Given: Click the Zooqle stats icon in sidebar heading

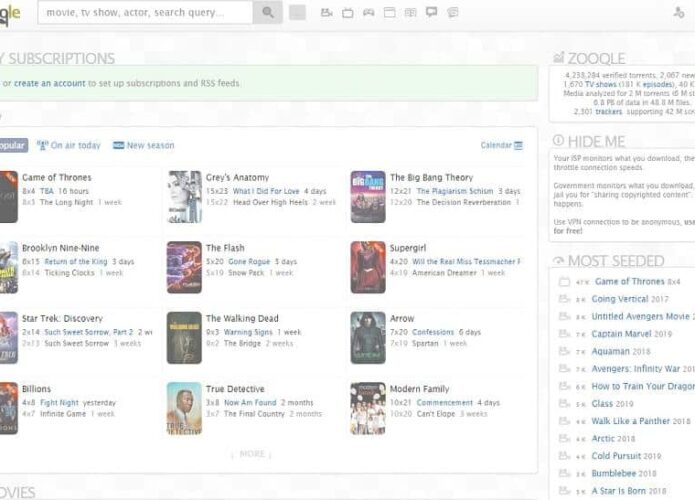Looking at the screenshot, I should [x=558, y=58].
